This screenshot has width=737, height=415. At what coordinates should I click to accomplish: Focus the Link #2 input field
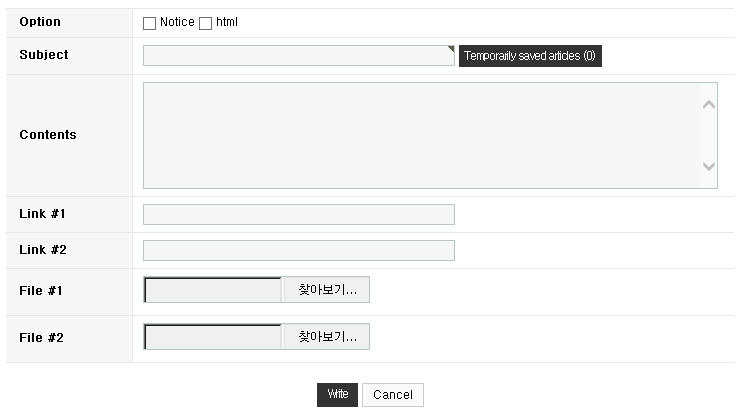tap(298, 250)
